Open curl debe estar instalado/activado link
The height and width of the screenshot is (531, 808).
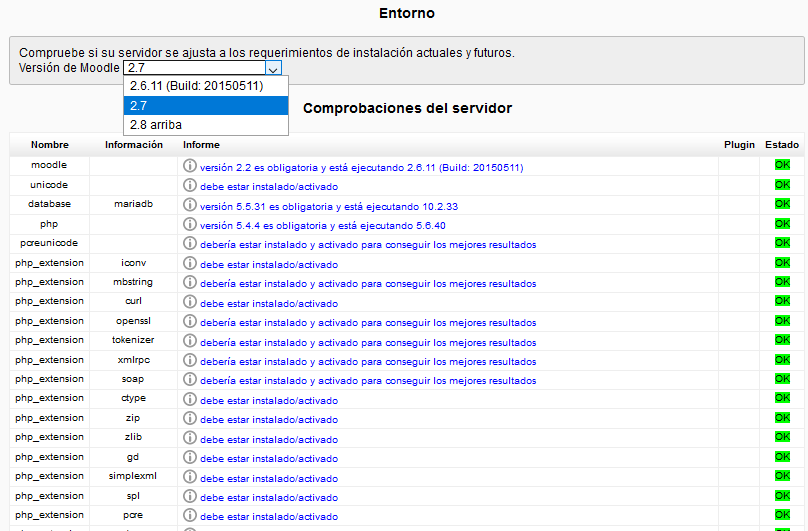coord(269,304)
